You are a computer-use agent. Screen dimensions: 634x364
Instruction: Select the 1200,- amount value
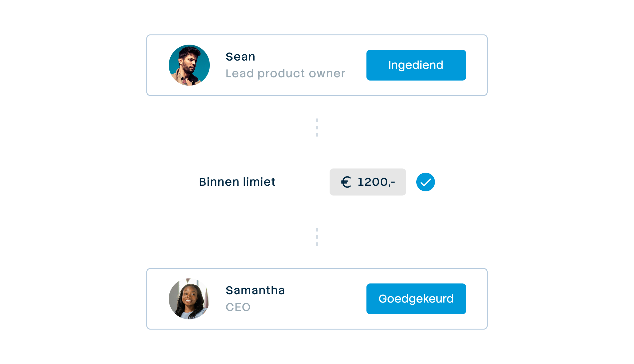(x=376, y=182)
